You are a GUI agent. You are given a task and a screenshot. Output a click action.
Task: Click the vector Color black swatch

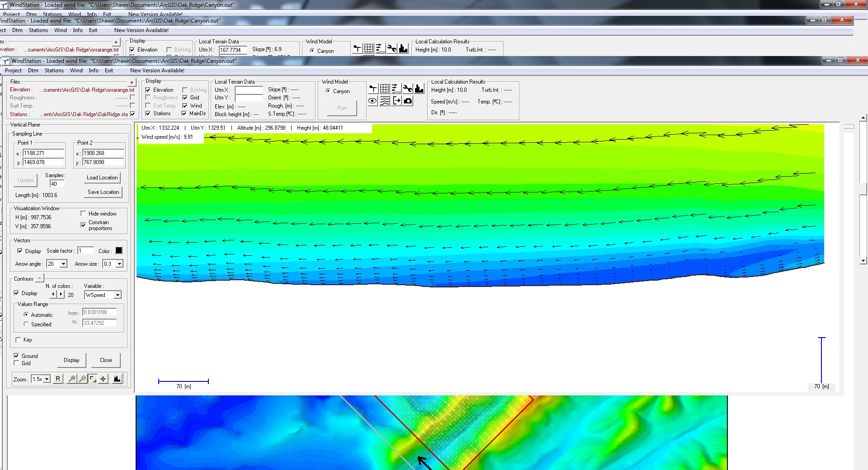pos(119,250)
